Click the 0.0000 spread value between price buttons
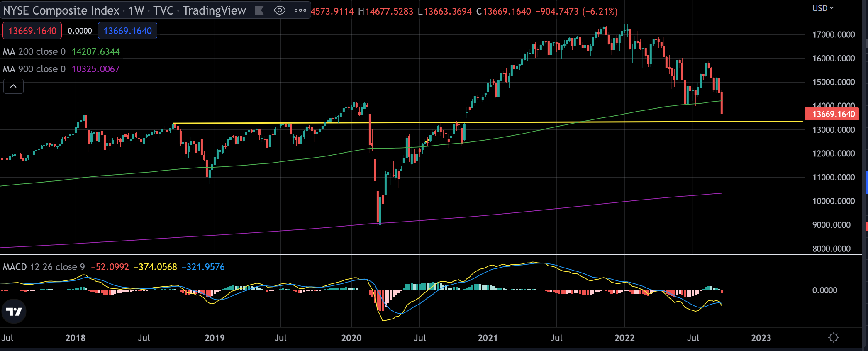 [x=80, y=31]
